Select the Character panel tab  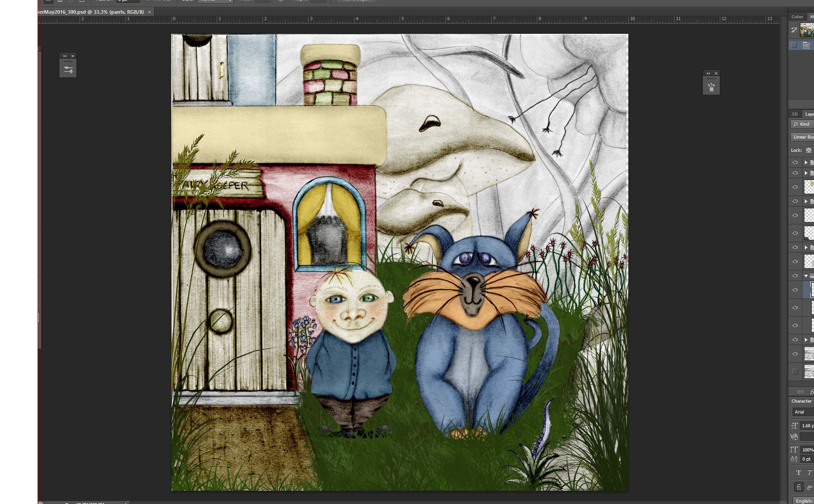tap(802, 401)
